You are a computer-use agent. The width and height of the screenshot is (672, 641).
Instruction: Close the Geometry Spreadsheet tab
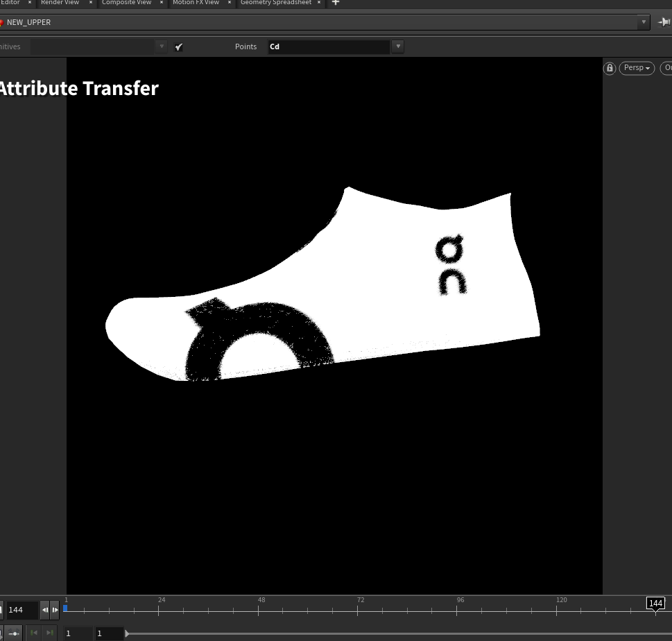click(x=319, y=3)
